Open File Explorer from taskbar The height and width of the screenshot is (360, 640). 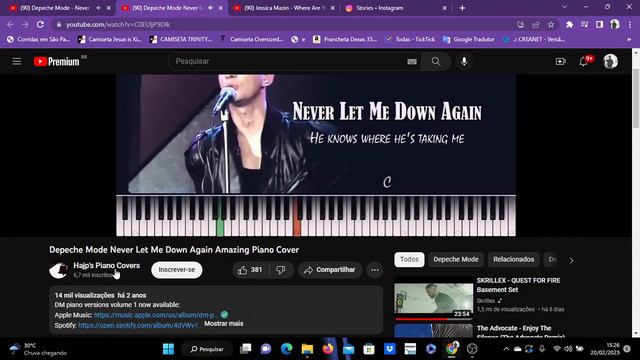tap(307, 349)
